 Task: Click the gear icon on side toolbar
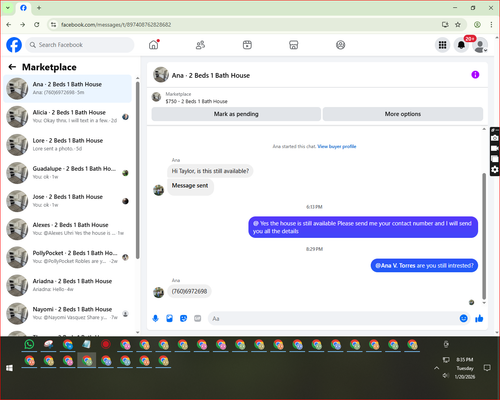click(495, 170)
